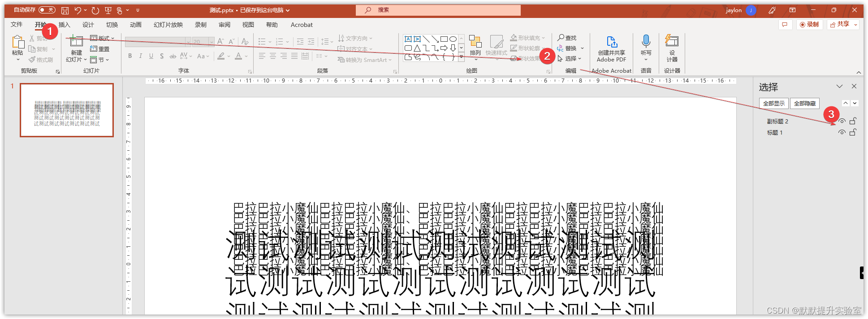Screen dimensions: 868x319
Task: Increase font size with the large A icon
Action: click(220, 42)
